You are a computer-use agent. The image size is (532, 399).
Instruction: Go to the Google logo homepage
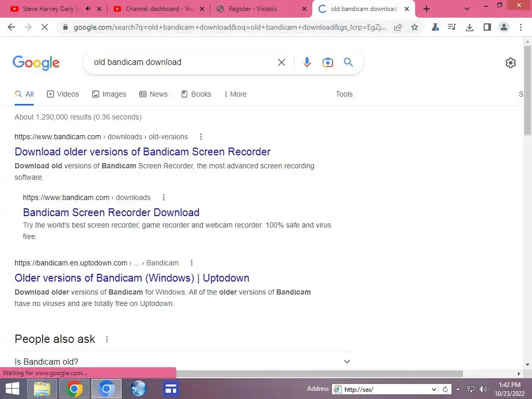pyautogui.click(x=36, y=63)
